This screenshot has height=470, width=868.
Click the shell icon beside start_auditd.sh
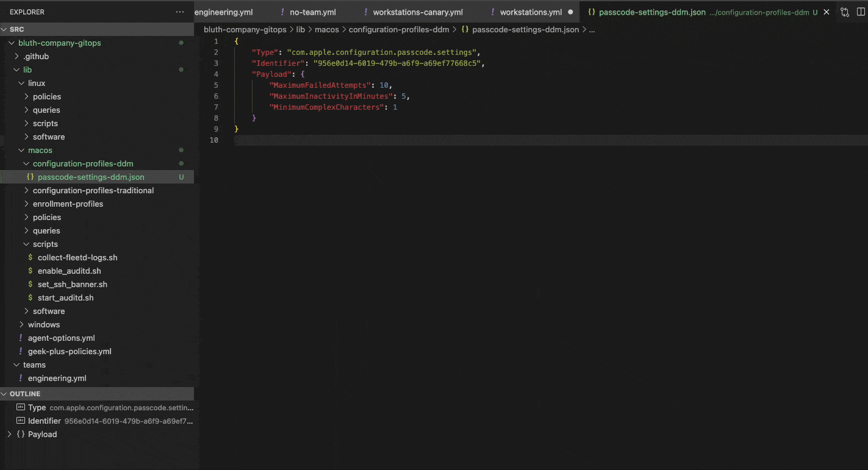(x=30, y=297)
